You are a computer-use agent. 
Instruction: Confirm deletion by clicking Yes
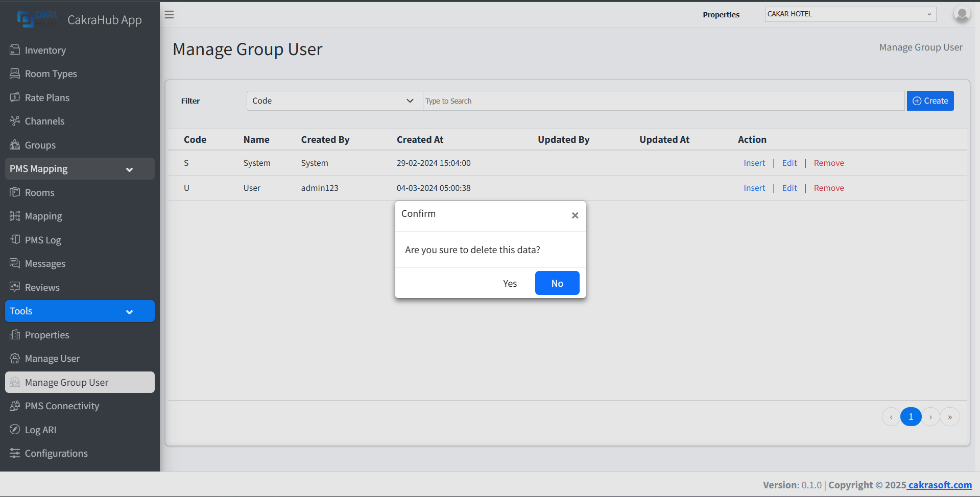point(509,283)
